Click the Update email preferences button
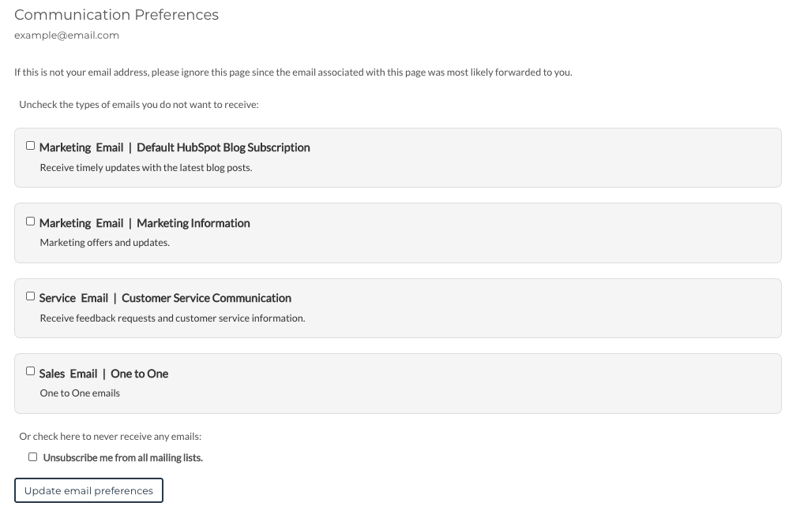The height and width of the screenshot is (525, 800). (88, 491)
